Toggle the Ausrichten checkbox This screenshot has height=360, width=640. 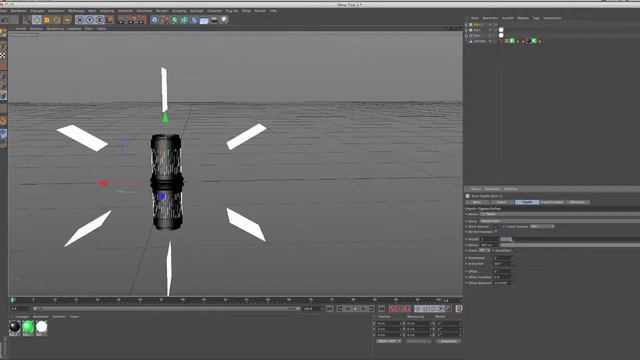click(x=514, y=250)
